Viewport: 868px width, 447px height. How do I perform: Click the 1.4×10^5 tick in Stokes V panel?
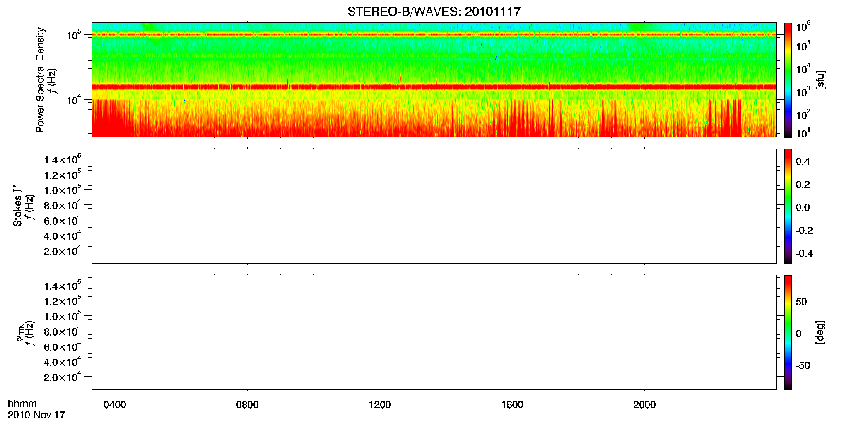[63, 159]
